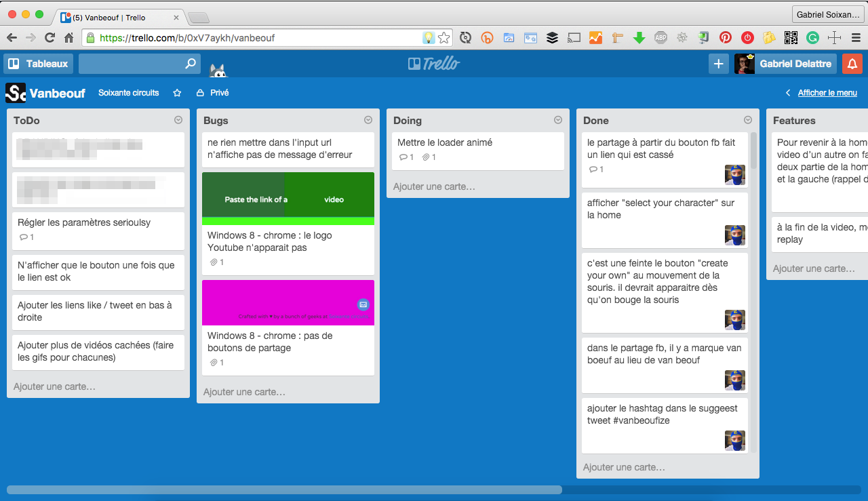Click the Google Cast extension icon
The width and height of the screenshot is (868, 501).
574,38
